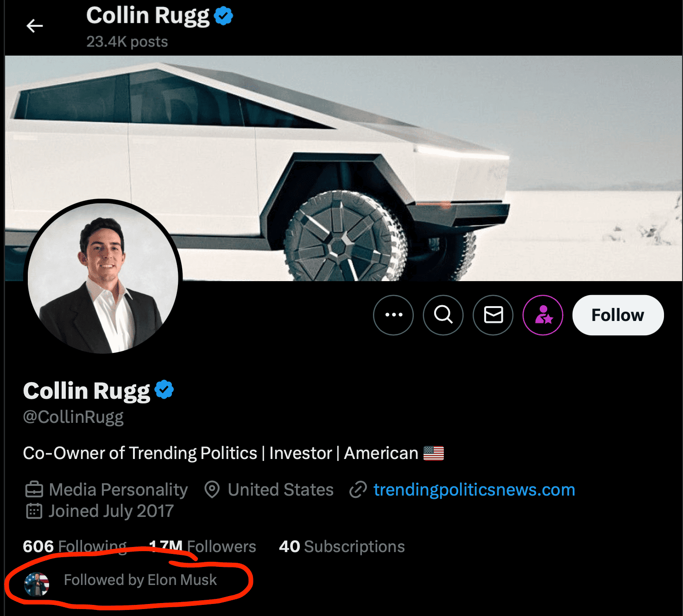The width and height of the screenshot is (683, 616).
Task: Click the blue checkmark beside the profile name
Action: (x=164, y=390)
